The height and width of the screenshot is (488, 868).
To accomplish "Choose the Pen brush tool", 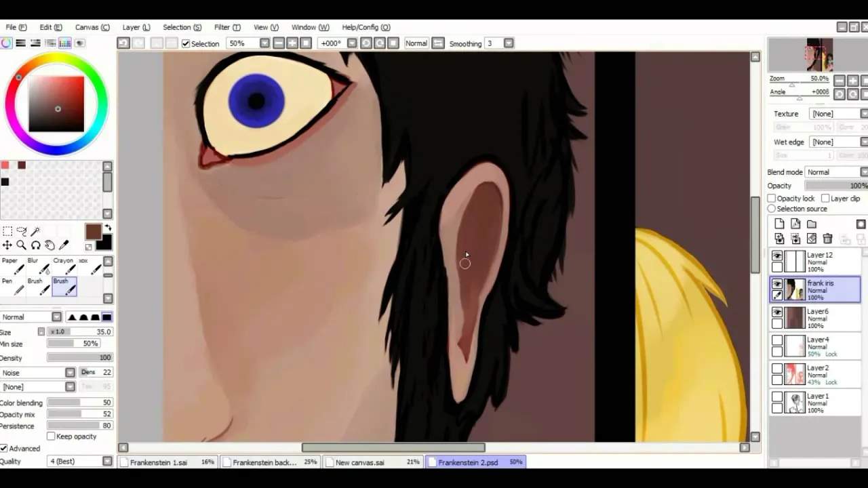I will point(12,287).
